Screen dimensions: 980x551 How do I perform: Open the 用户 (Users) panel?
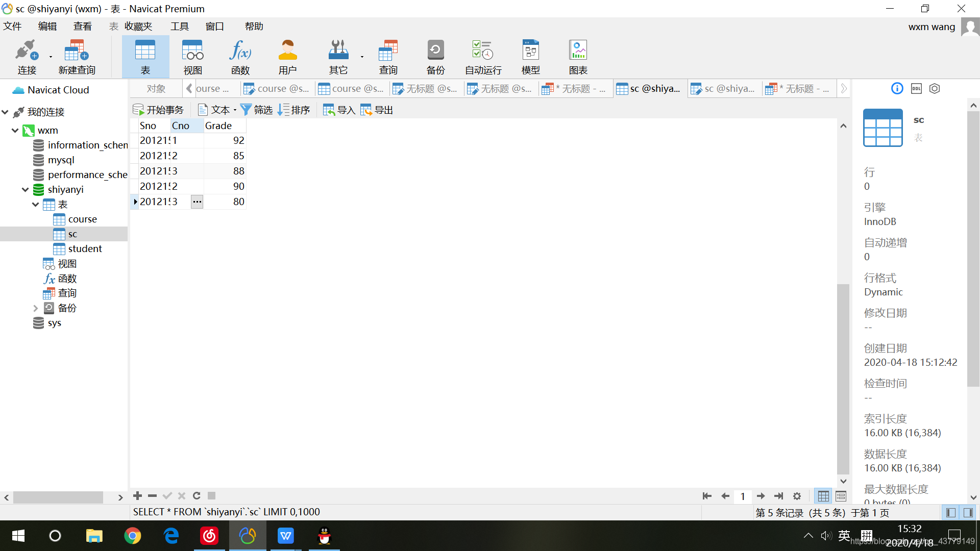pyautogui.click(x=287, y=56)
